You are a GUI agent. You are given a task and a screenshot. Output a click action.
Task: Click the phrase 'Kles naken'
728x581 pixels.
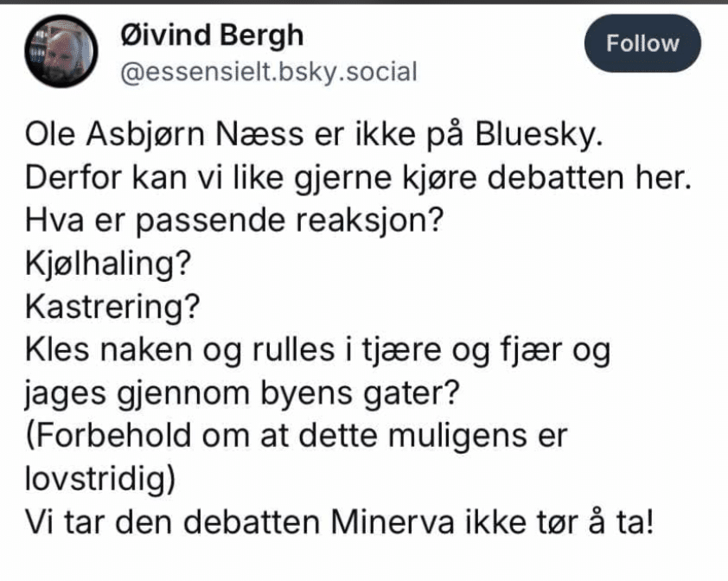pos(109,349)
